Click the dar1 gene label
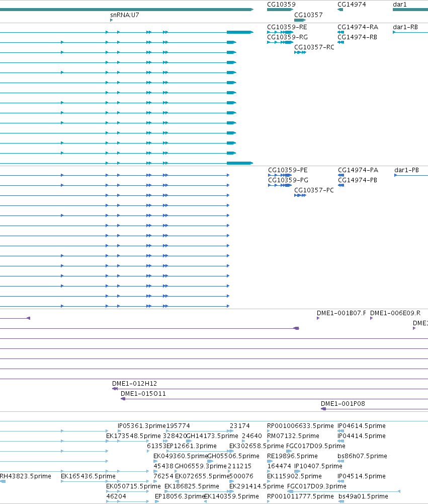 coord(400,5)
